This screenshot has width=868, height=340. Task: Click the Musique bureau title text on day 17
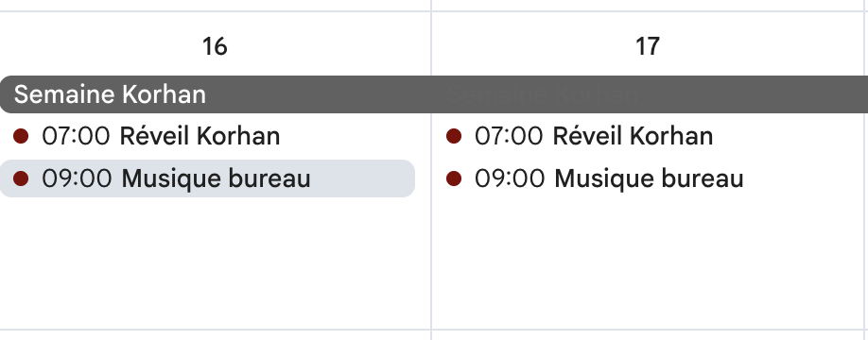click(x=649, y=179)
